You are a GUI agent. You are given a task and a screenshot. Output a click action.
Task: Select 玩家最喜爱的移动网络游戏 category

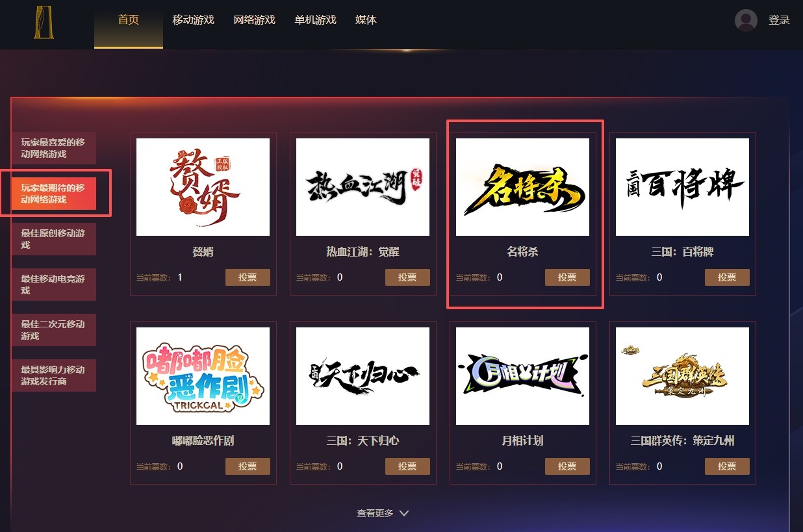(x=53, y=148)
